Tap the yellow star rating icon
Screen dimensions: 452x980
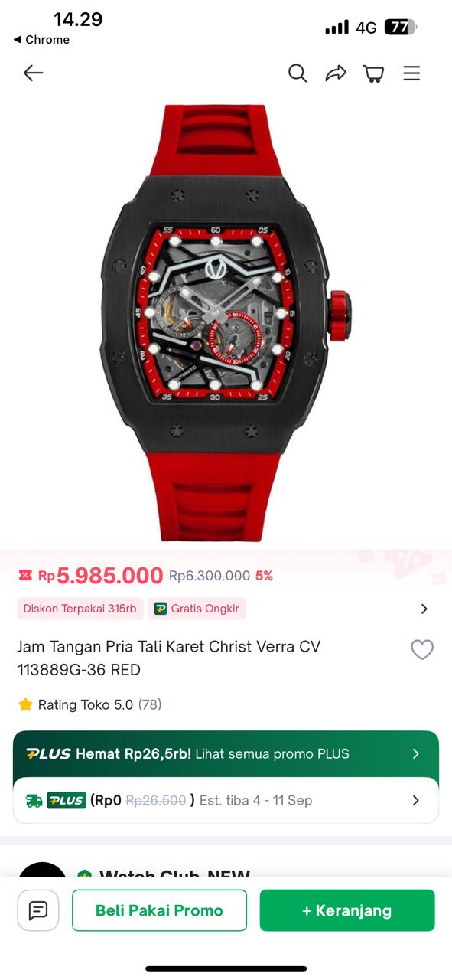tap(25, 704)
